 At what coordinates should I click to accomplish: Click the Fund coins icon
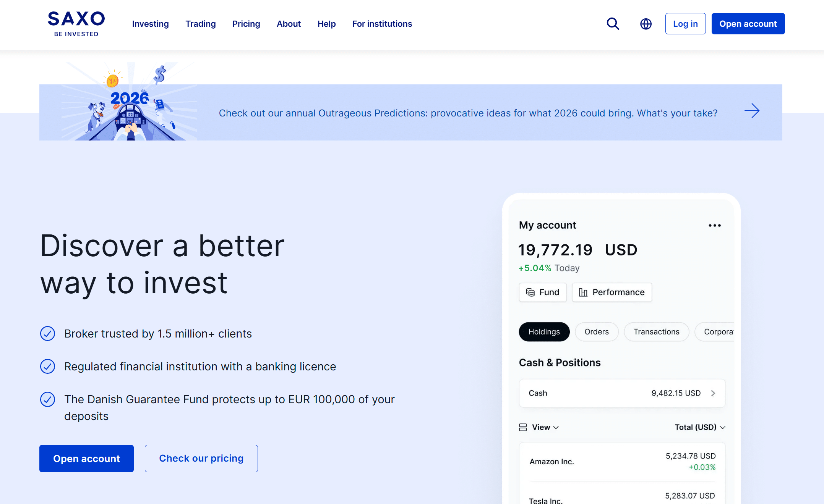click(x=530, y=292)
